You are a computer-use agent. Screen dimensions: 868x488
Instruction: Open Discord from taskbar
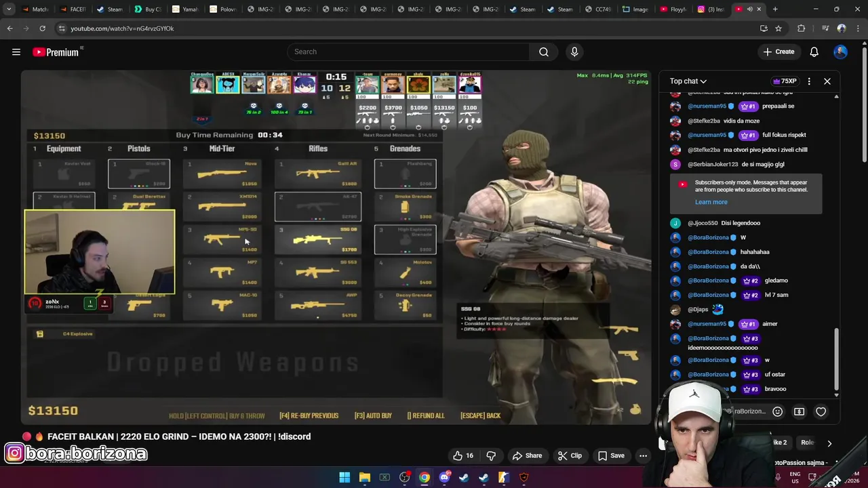444,478
